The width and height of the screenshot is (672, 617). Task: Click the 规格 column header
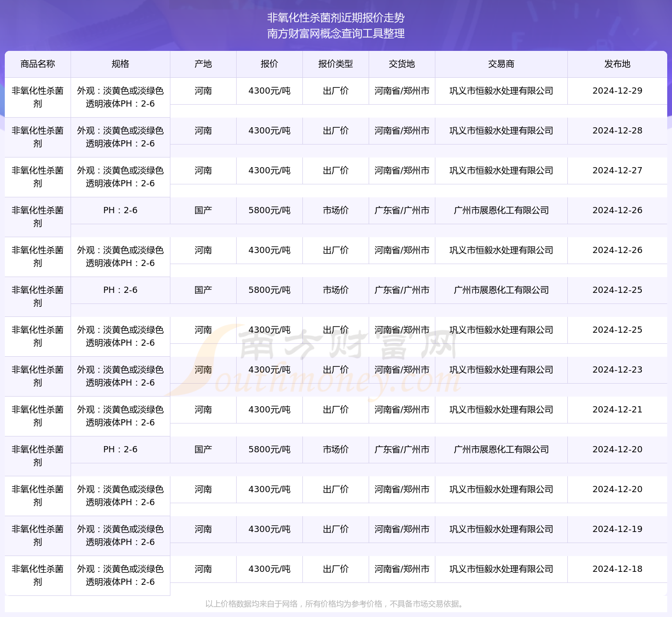point(120,64)
